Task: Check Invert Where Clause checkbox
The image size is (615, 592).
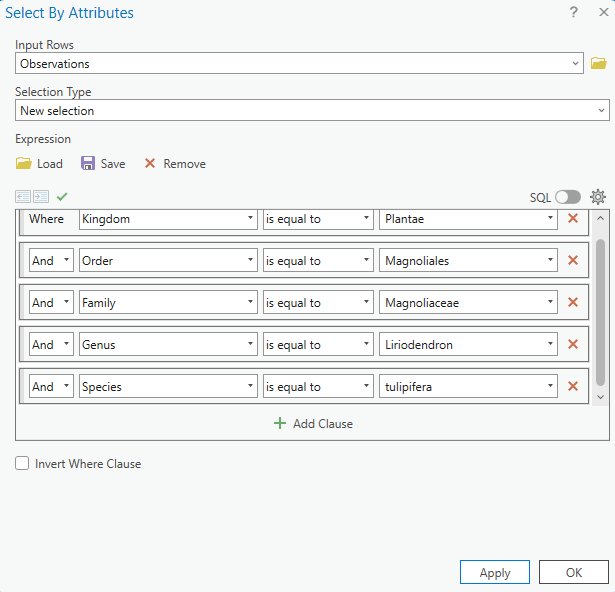Action: (x=22, y=463)
